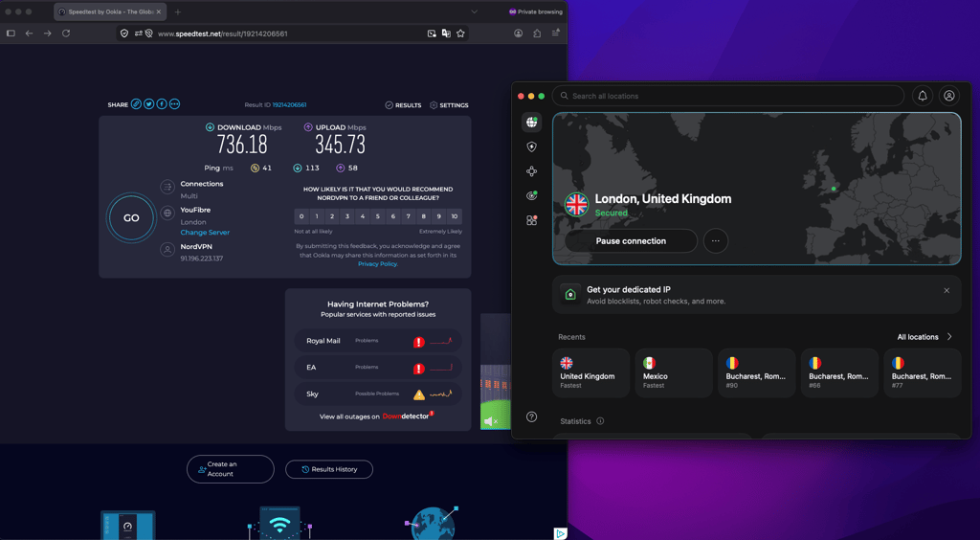This screenshot has width=980, height=540.
Task: Open the apps grid icon in NordVPN sidebar
Action: 531,220
